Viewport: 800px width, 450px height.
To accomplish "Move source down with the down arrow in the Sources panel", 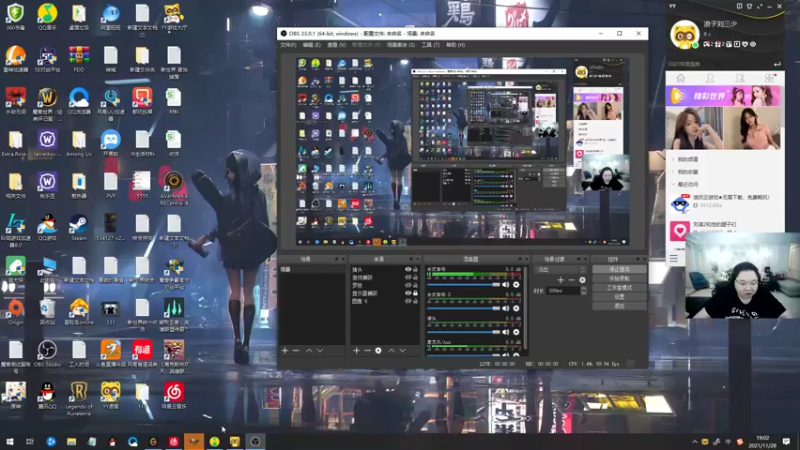I will (x=403, y=351).
